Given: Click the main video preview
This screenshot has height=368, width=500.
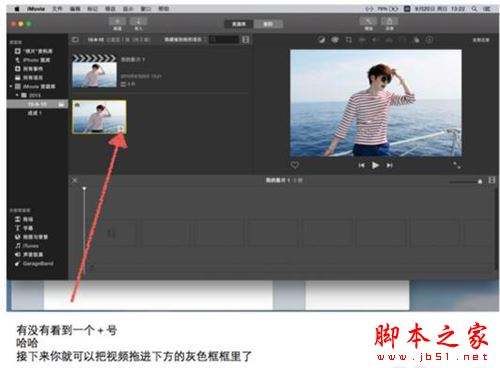Looking at the screenshot, I should 376,103.
